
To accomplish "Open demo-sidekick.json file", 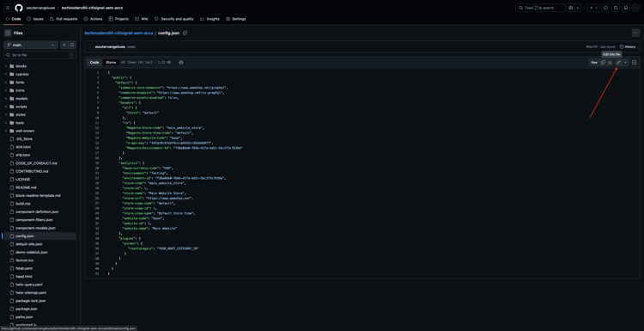I will coord(32,252).
